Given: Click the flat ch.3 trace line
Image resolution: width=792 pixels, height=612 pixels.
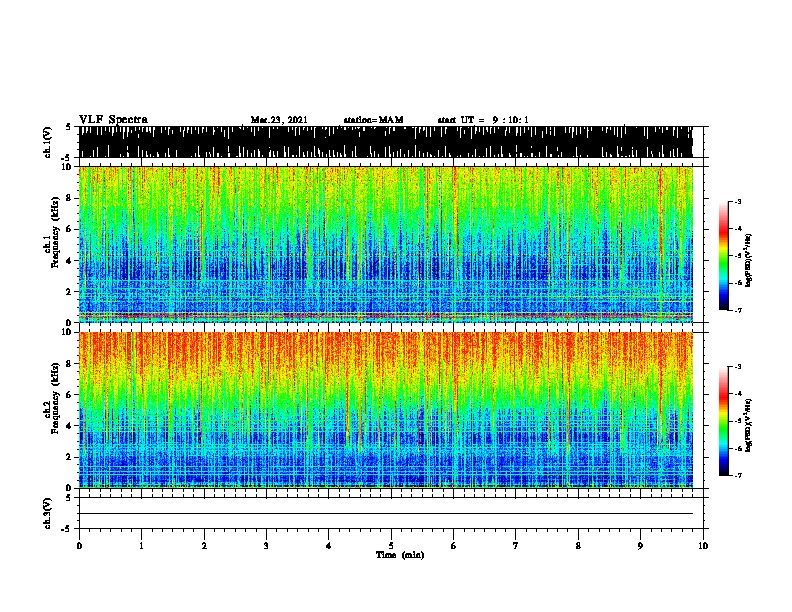Looking at the screenshot, I should 385,514.
